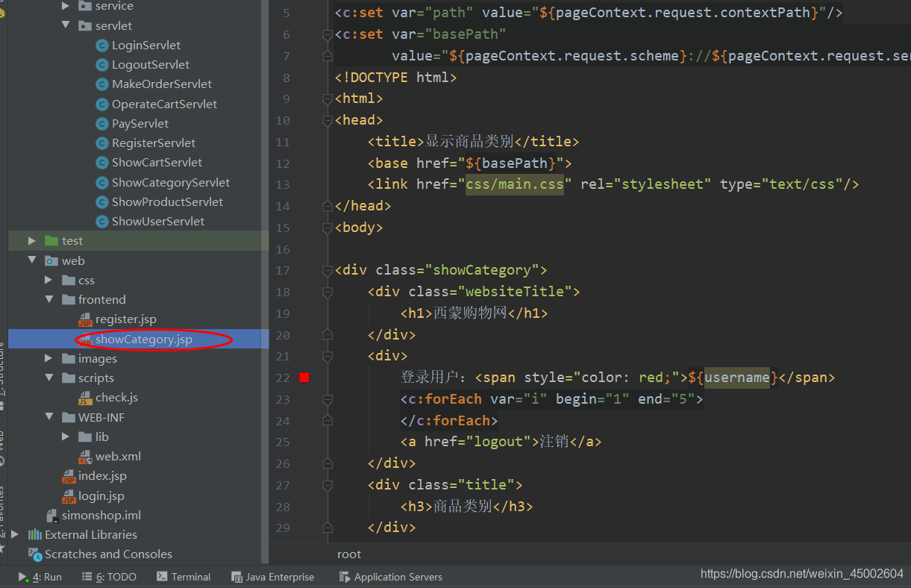The width and height of the screenshot is (911, 588).
Task: Fold the c:forEach block at line 23
Action: click(327, 399)
